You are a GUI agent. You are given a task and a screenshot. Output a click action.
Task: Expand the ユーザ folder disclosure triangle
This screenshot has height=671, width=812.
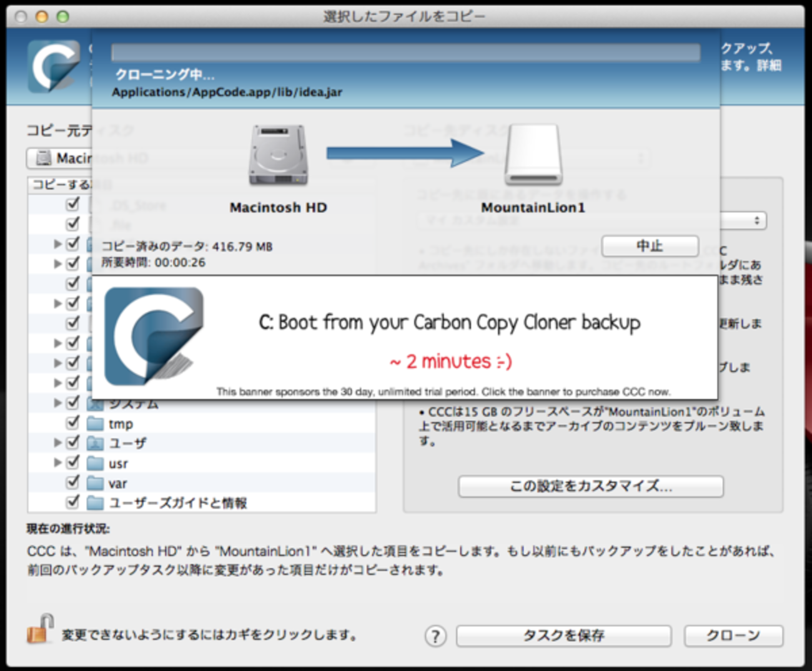click(x=57, y=443)
